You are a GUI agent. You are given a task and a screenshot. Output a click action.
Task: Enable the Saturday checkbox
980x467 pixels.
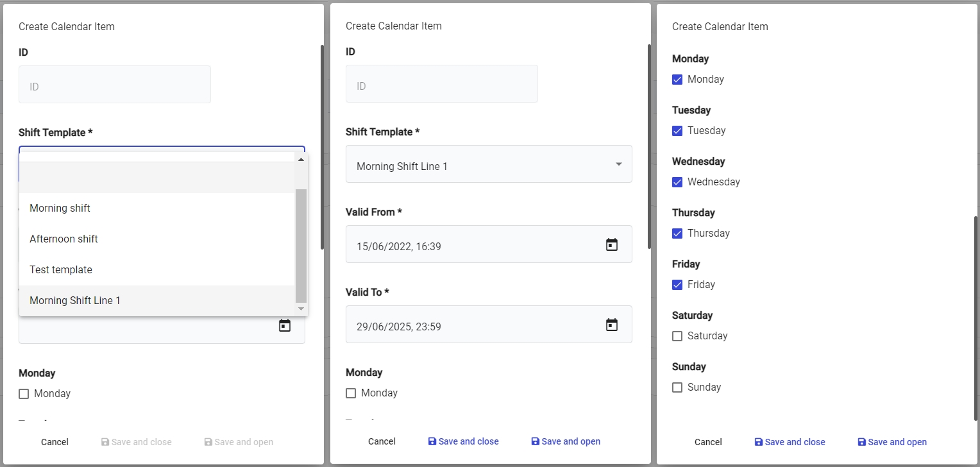pos(677,336)
